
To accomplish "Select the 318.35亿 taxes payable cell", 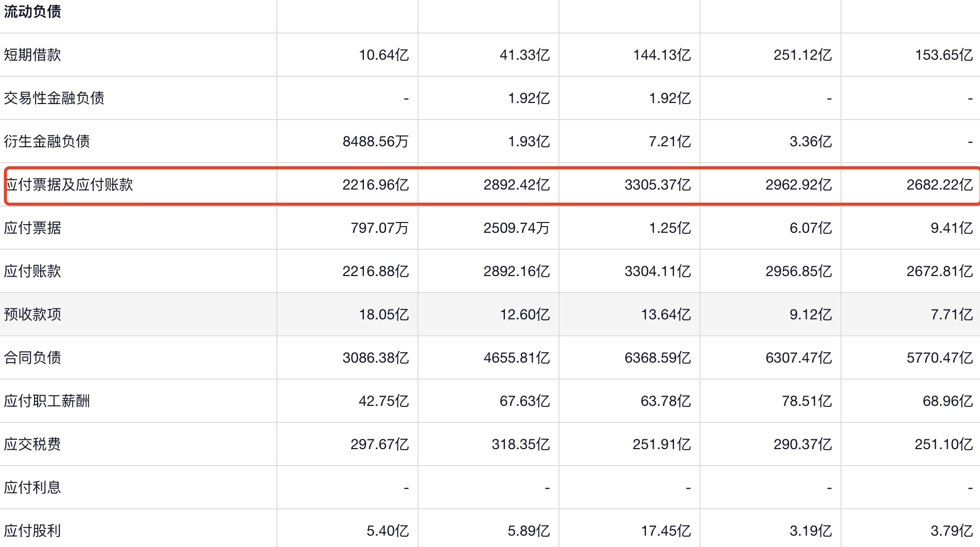I will click(x=520, y=444).
